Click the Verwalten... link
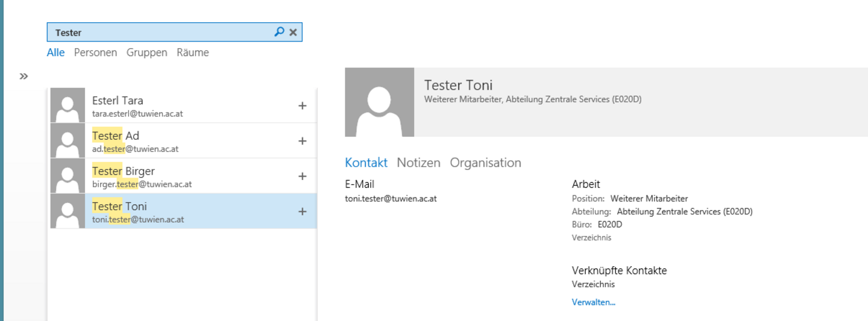 click(594, 302)
